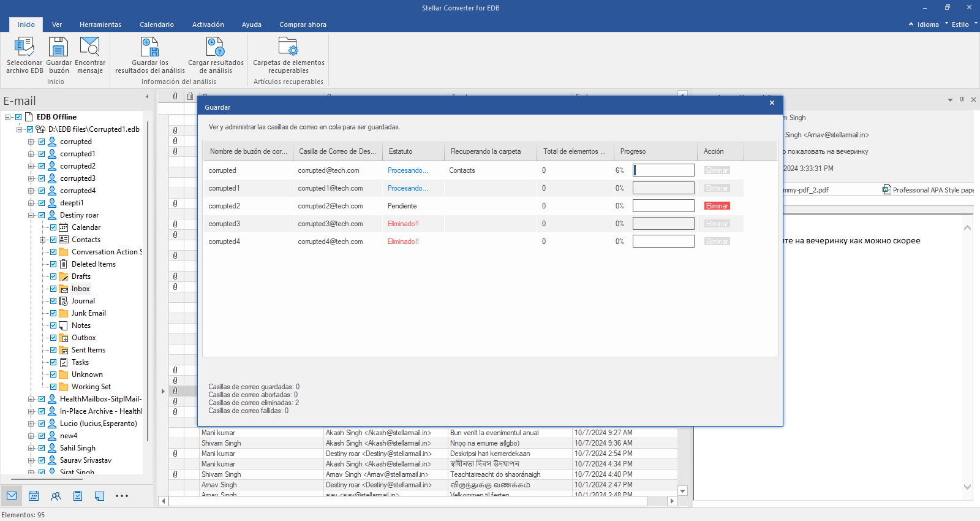
Task: Expand new4 mailbox node
Action: click(x=31, y=436)
